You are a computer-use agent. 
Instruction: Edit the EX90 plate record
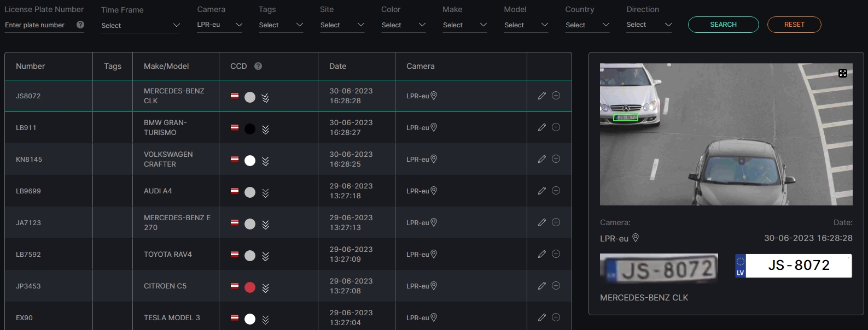click(x=542, y=317)
